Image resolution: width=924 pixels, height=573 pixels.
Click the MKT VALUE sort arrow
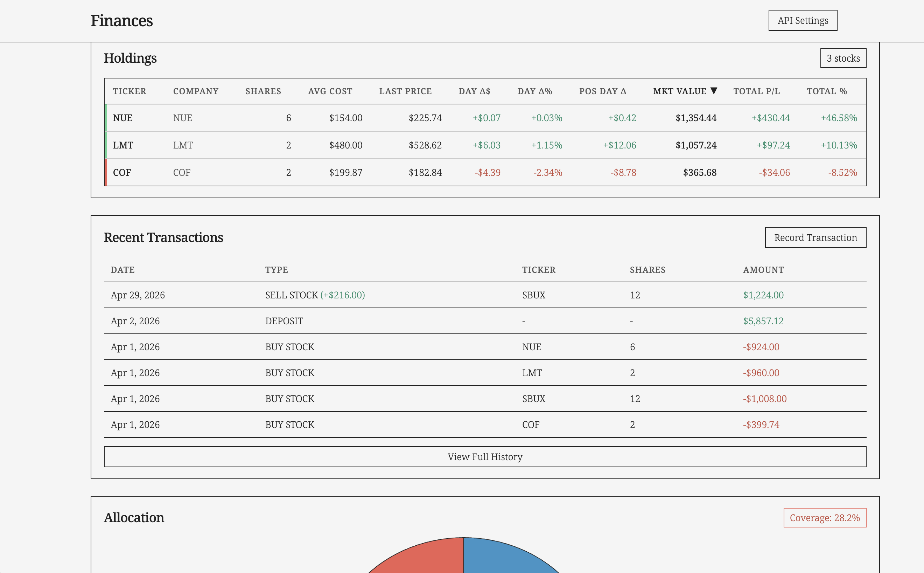coord(714,91)
